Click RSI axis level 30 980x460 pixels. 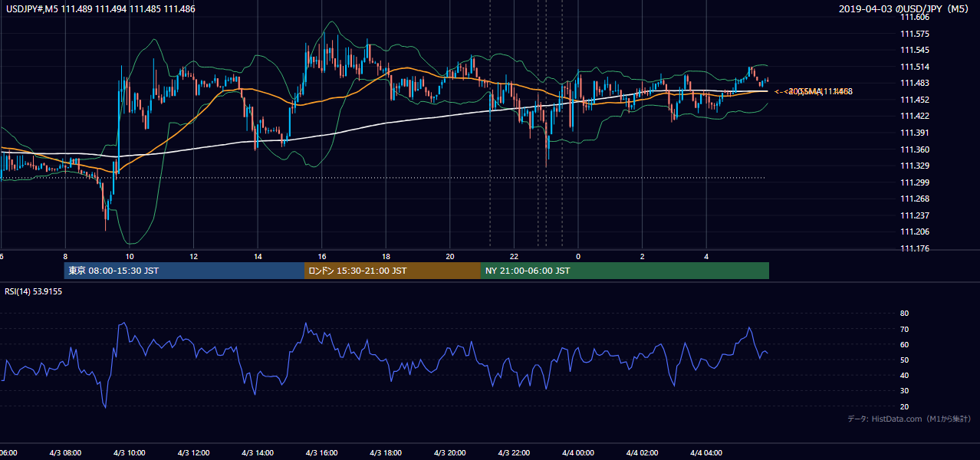click(x=904, y=391)
